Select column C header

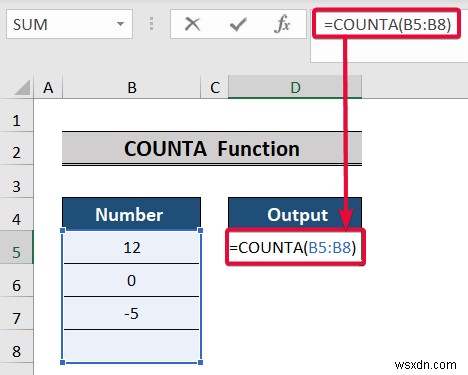215,88
